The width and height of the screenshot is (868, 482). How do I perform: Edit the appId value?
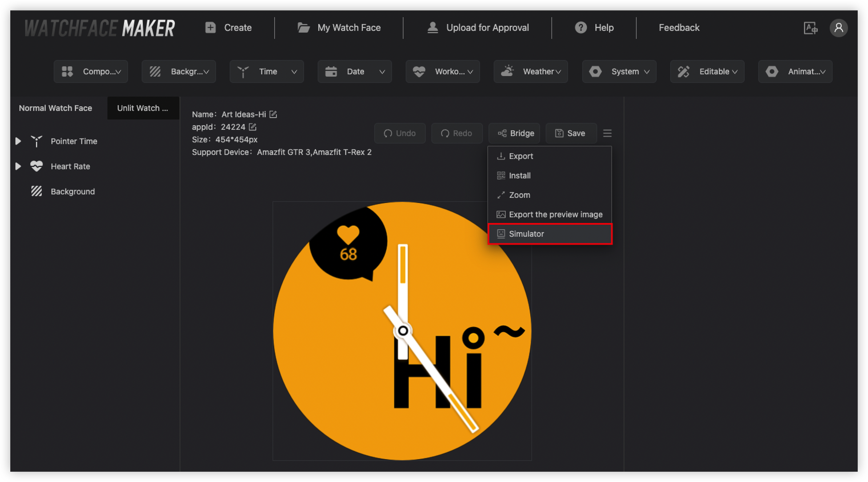coord(252,127)
